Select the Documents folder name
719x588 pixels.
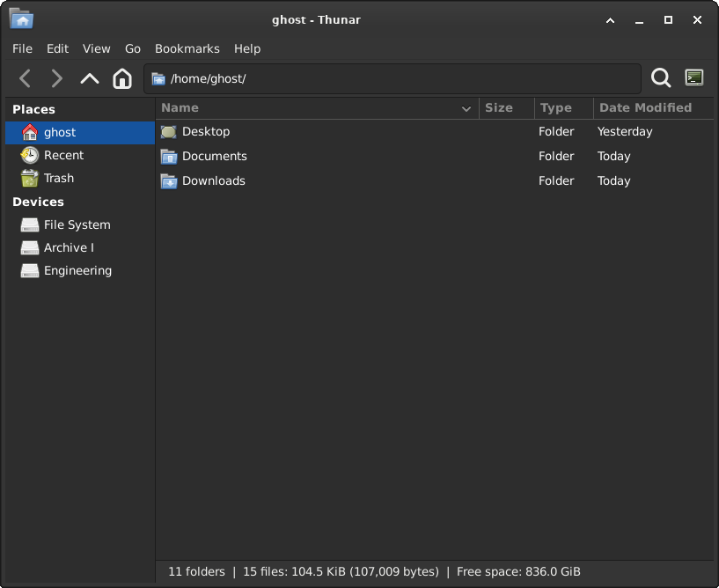pyautogui.click(x=215, y=157)
